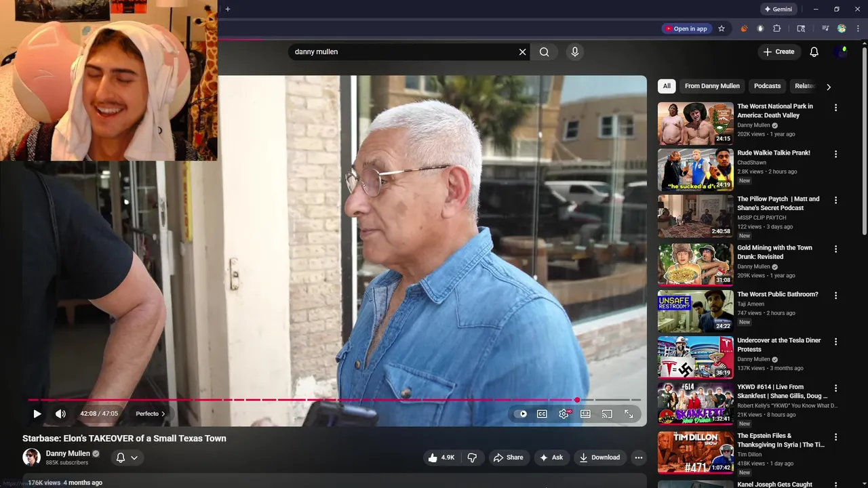Click 'Open in app' in address bar
868x488 pixels.
point(686,28)
